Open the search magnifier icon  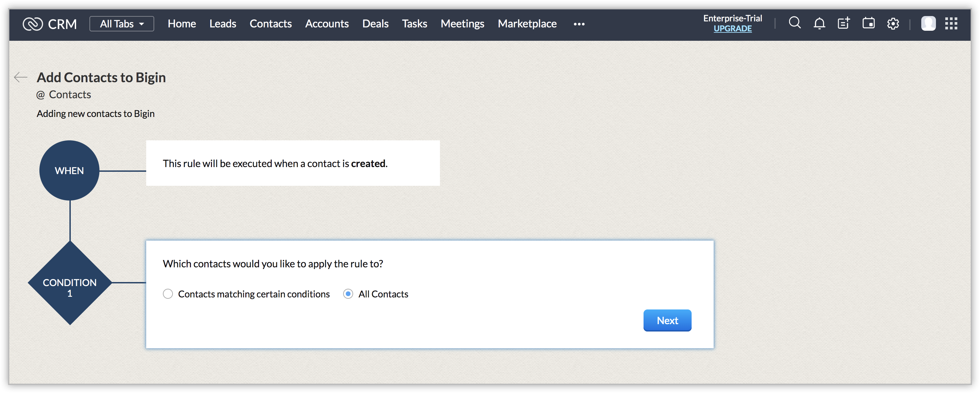coord(794,23)
